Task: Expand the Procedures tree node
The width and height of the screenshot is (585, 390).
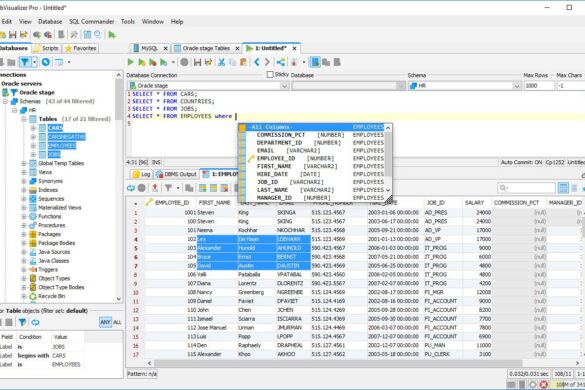Action: 24,225
